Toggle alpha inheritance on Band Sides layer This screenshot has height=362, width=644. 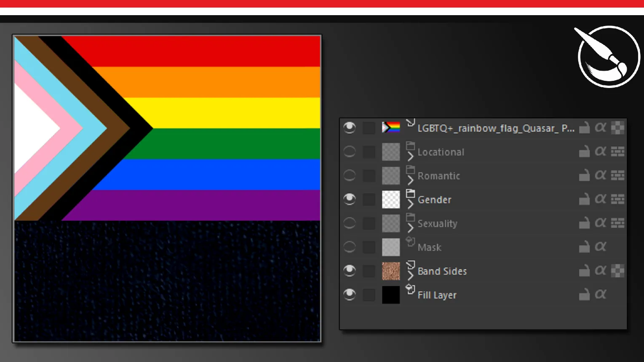click(x=601, y=271)
